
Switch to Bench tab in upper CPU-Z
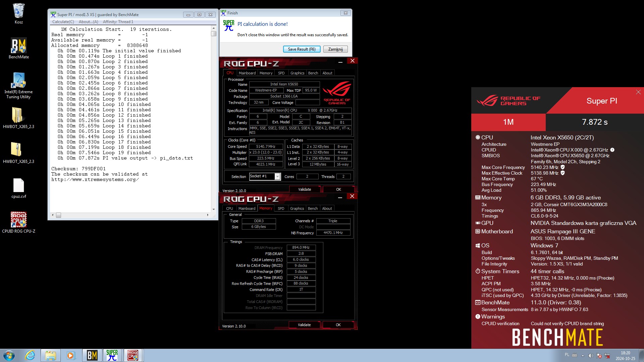[313, 73]
